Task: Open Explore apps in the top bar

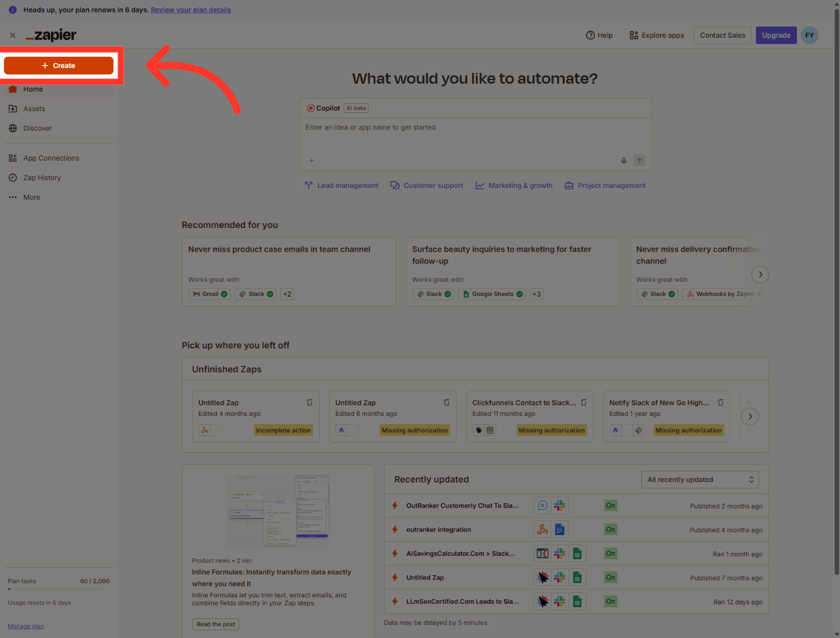Action: coord(657,35)
